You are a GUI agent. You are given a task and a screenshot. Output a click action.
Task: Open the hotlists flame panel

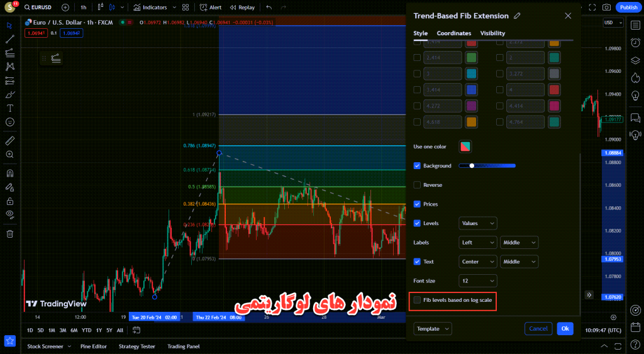(635, 77)
